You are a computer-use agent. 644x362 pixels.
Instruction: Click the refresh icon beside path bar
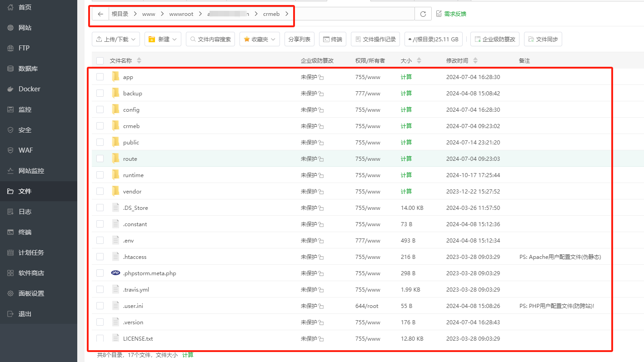[x=423, y=14]
